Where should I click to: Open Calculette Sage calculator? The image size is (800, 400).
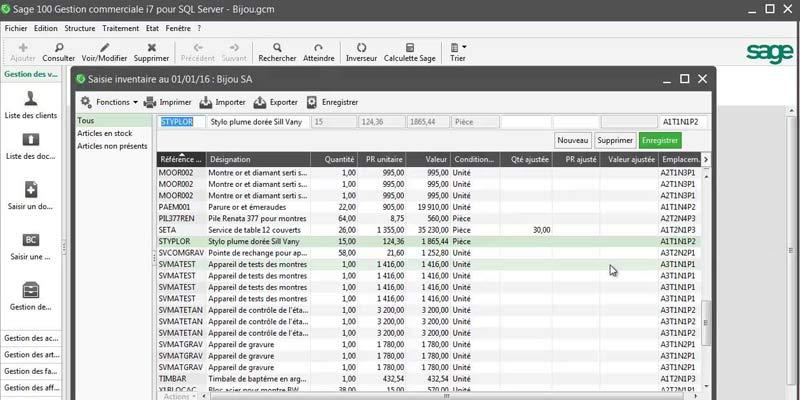pos(410,47)
